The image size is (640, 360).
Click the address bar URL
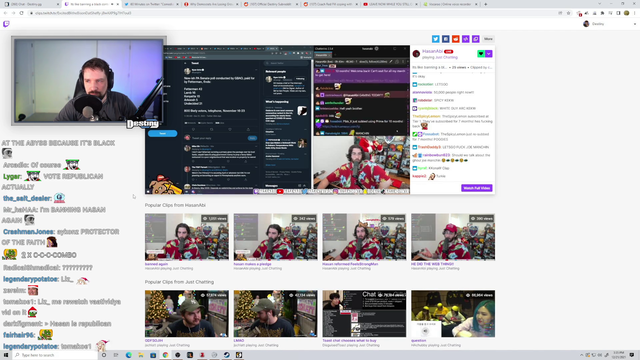83,13
